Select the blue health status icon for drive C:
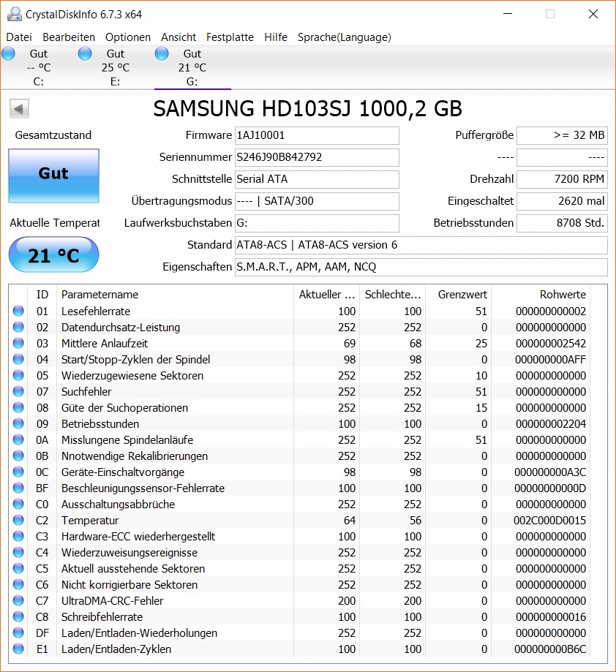This screenshot has width=616, height=672. (8, 53)
